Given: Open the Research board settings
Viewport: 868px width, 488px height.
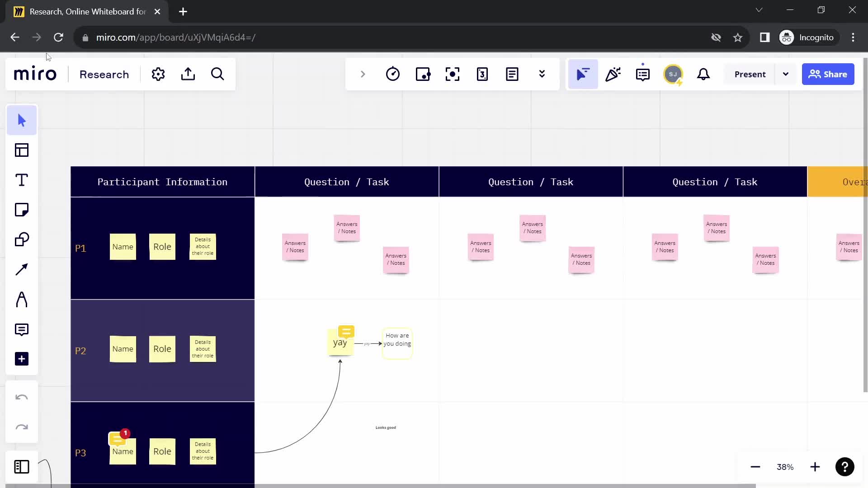Looking at the screenshot, I should pyautogui.click(x=158, y=74).
